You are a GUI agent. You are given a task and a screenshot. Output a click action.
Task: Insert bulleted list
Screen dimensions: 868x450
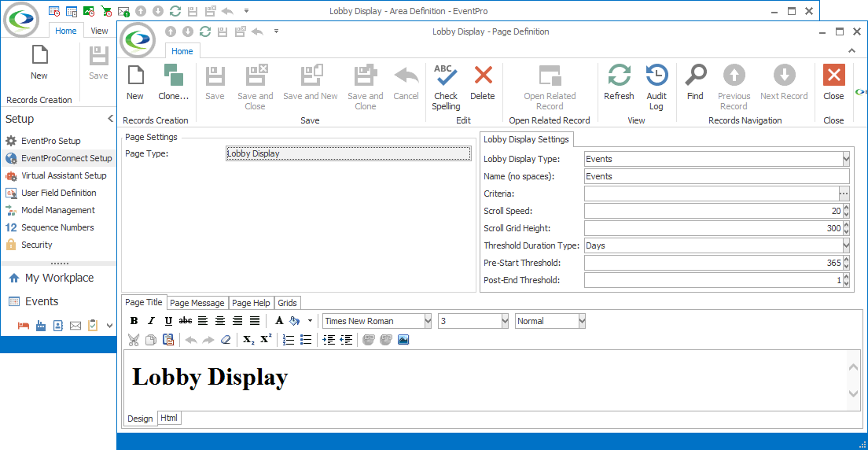coord(306,340)
